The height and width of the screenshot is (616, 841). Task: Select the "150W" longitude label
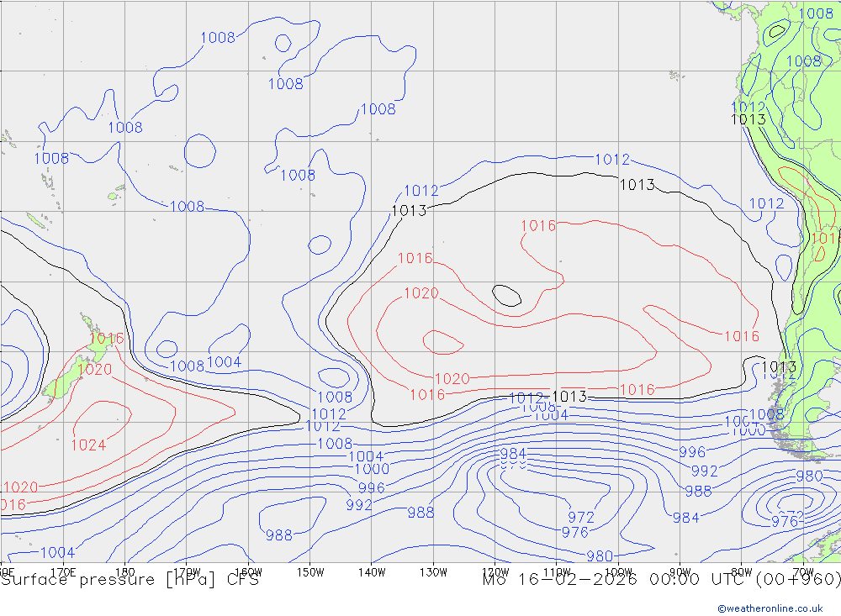click(x=310, y=572)
